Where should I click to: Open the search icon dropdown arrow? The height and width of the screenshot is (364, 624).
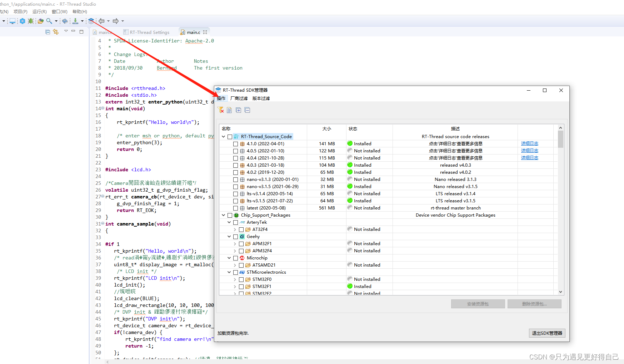point(56,21)
